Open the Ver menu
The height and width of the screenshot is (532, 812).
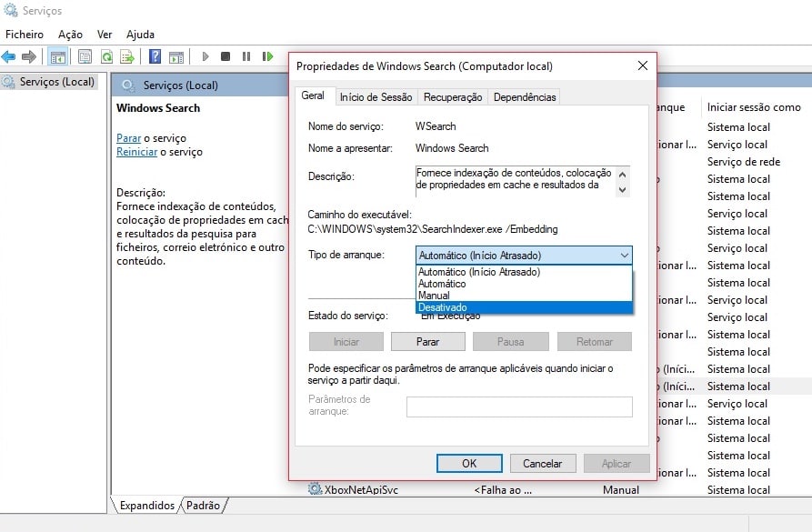[x=105, y=35]
